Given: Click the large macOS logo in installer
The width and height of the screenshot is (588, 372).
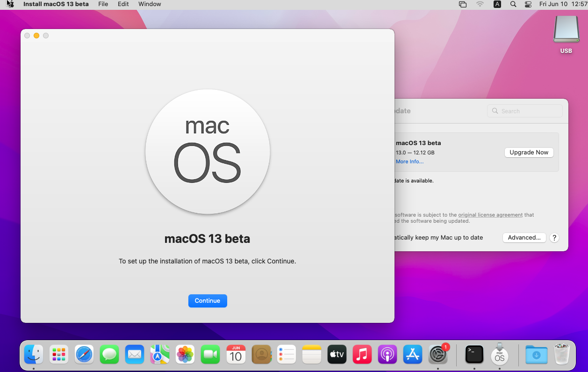Looking at the screenshot, I should point(208,152).
